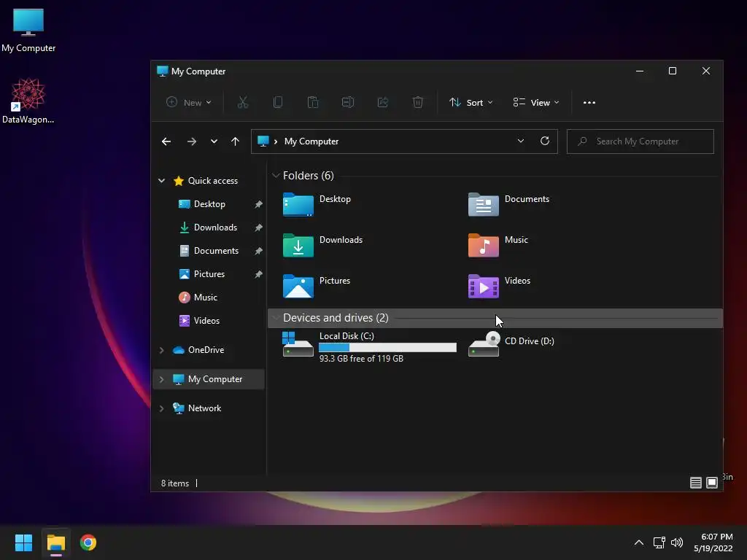
Task: Click File Explorer on the taskbar
Action: (x=55, y=542)
